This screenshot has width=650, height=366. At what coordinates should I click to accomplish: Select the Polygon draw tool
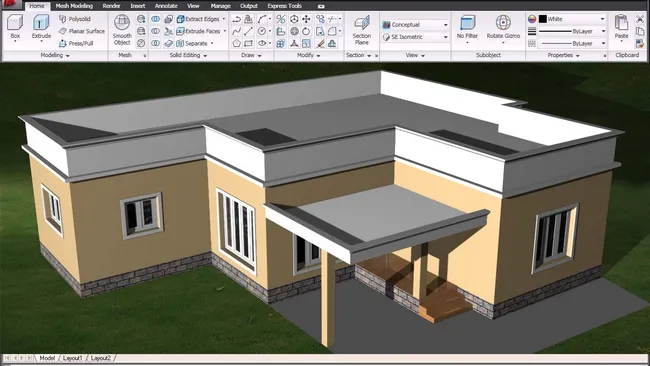(236, 43)
